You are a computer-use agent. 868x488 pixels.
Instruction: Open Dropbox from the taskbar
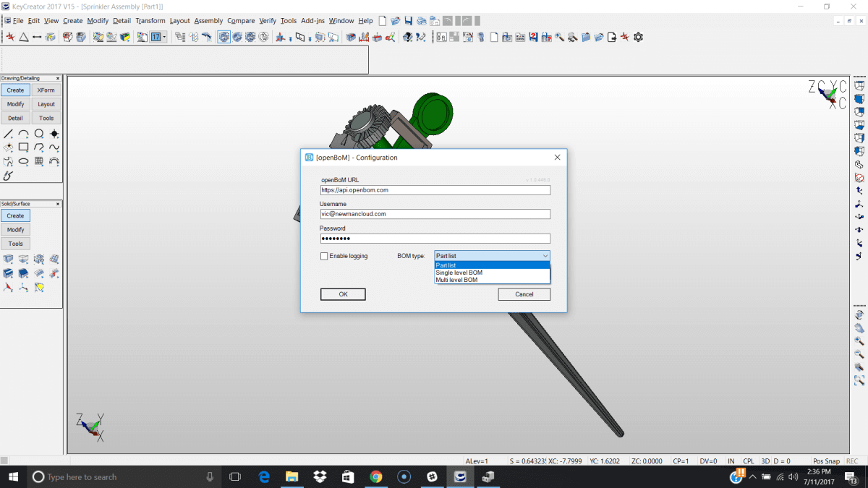pyautogui.click(x=320, y=476)
